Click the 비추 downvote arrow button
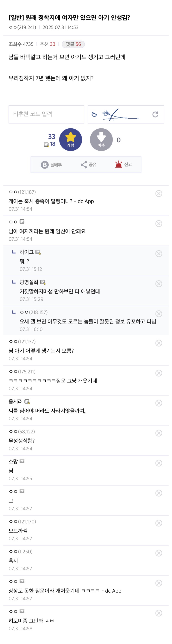The height and width of the screenshot is (644, 172). pyautogui.click(x=101, y=140)
